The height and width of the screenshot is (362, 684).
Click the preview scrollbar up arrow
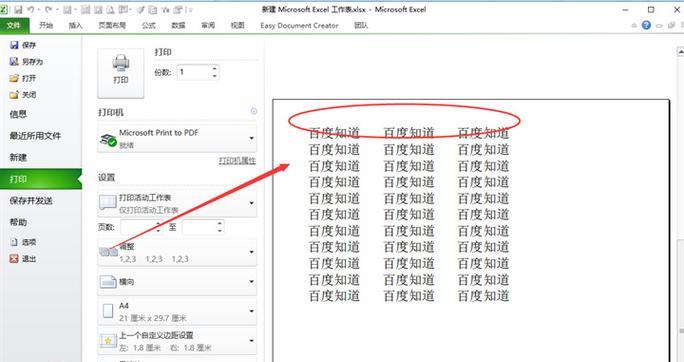pyautogui.click(x=680, y=52)
